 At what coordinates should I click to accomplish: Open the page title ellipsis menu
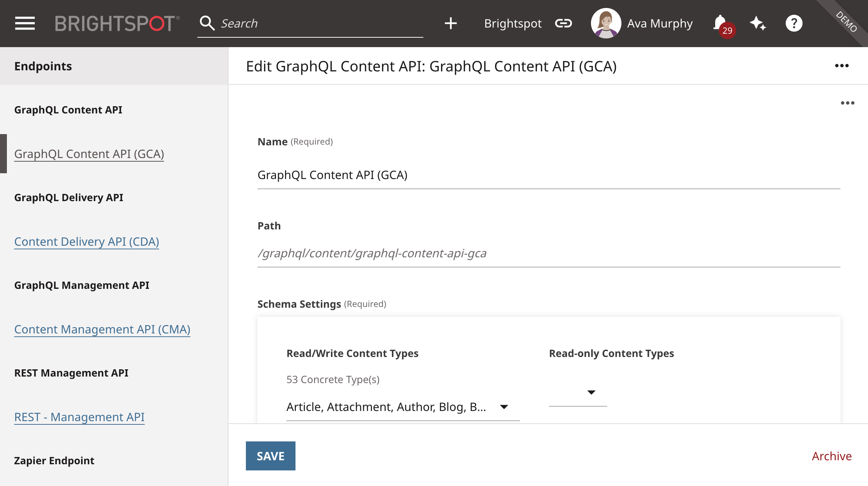842,66
